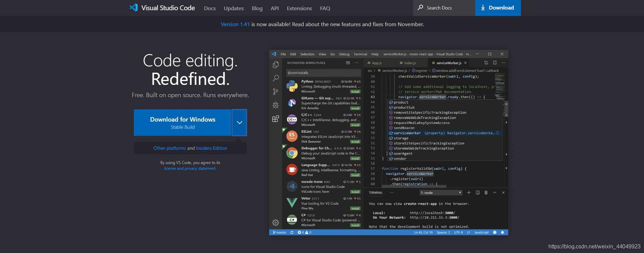The width and height of the screenshot is (644, 253).
Task: Open the Terminal menu in the VS Code window
Action: click(x=360, y=54)
